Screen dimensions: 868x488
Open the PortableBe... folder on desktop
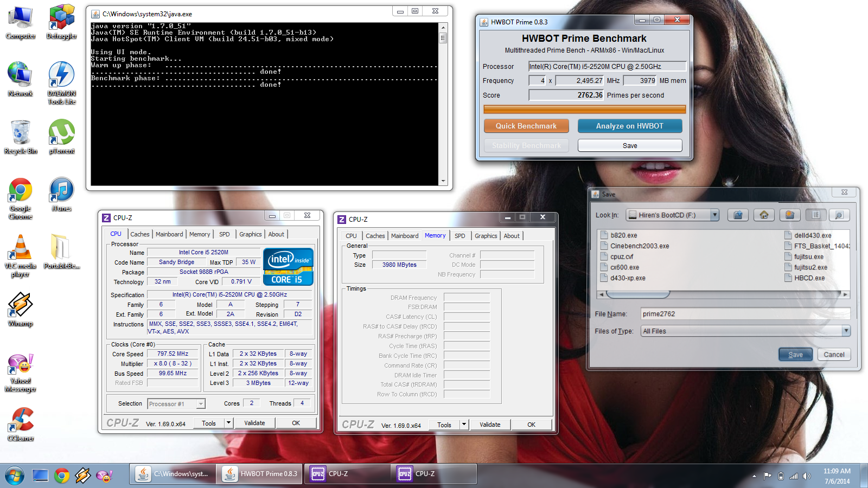61,252
